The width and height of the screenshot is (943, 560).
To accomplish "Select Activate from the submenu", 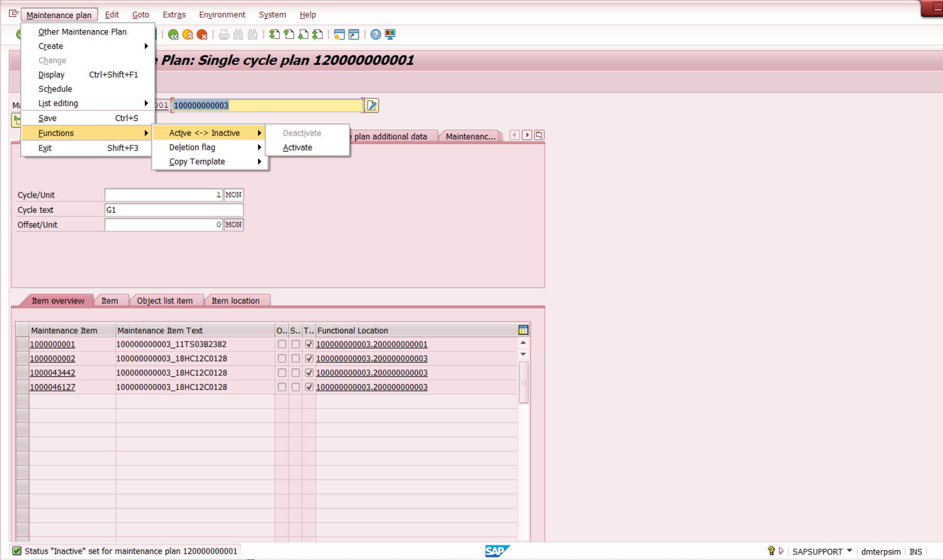I will [298, 147].
